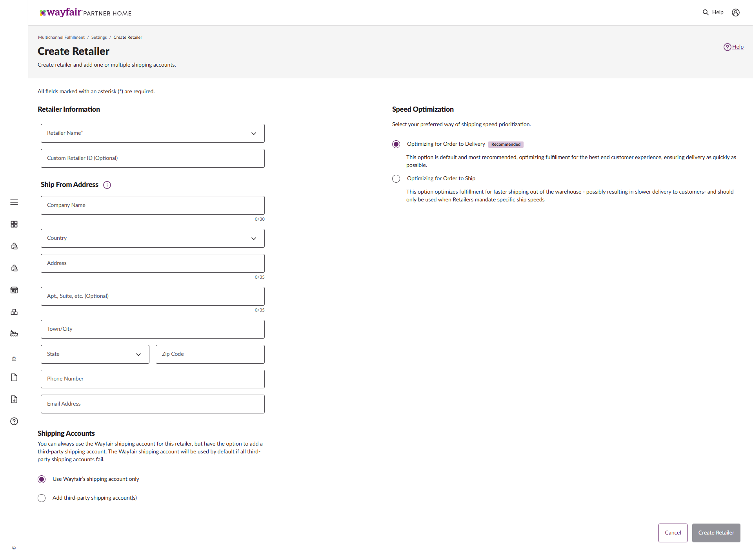753x560 pixels.
Task: Open the storefront icon in sidebar
Action: tap(14, 290)
